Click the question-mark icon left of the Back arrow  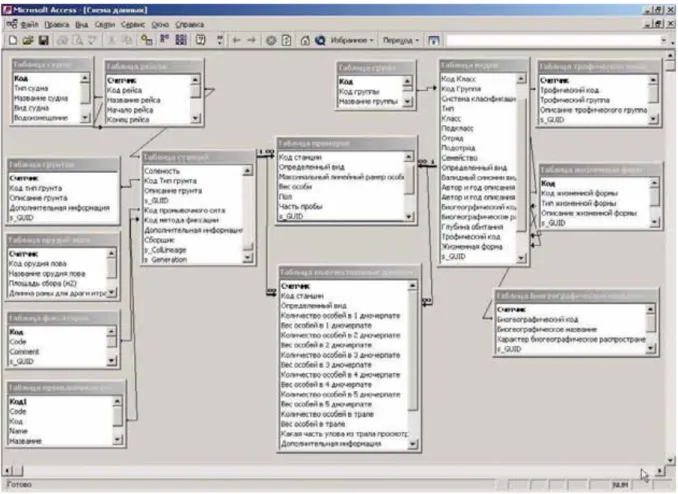[201, 40]
